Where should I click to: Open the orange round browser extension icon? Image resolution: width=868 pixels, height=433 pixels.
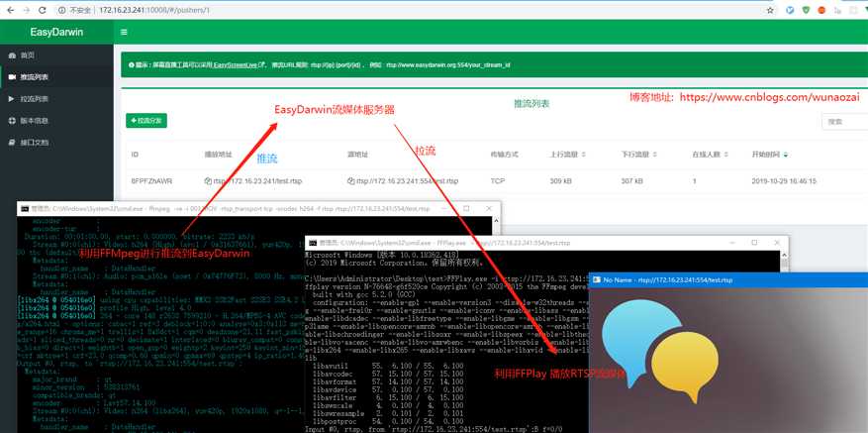(x=821, y=10)
